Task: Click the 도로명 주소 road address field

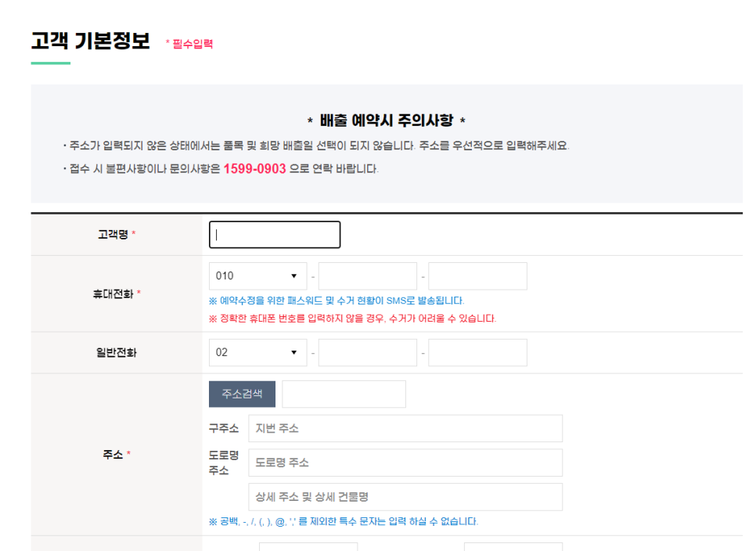Action: (405, 463)
